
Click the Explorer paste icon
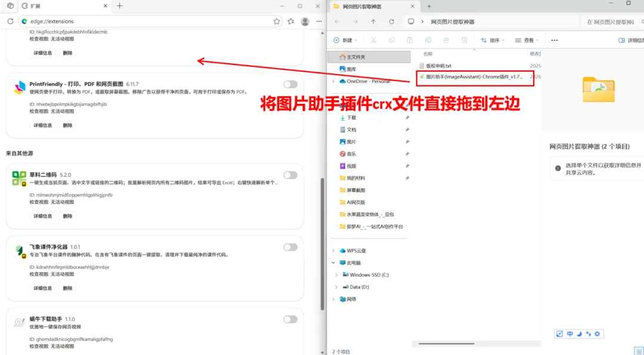click(x=410, y=40)
